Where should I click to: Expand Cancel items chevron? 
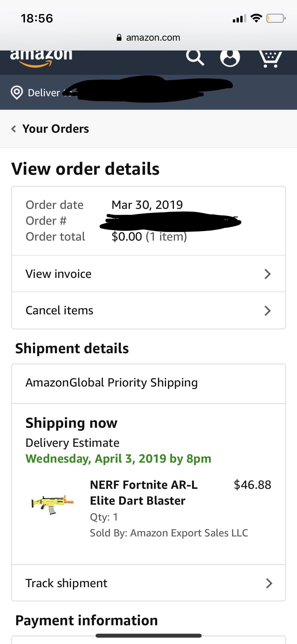pos(267,311)
